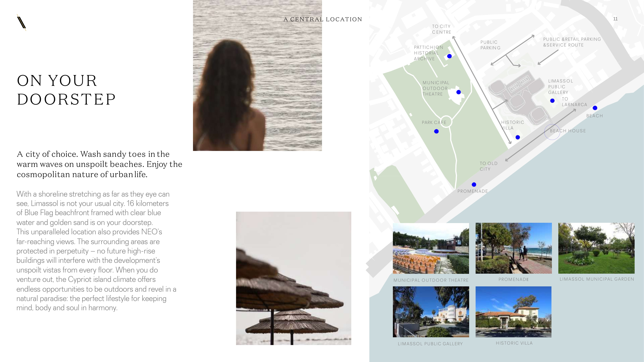Select the Historic Villa blue map marker
This screenshot has height=362, width=644.
click(x=518, y=137)
